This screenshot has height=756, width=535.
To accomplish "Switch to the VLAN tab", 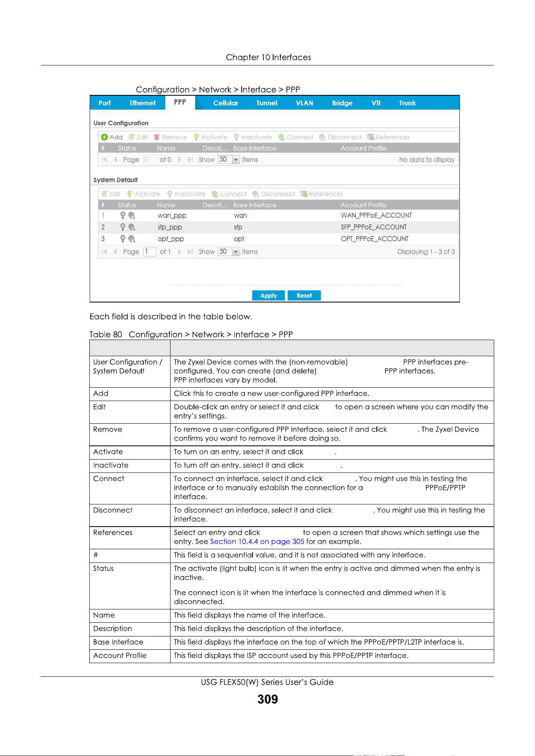I will pyautogui.click(x=305, y=103).
